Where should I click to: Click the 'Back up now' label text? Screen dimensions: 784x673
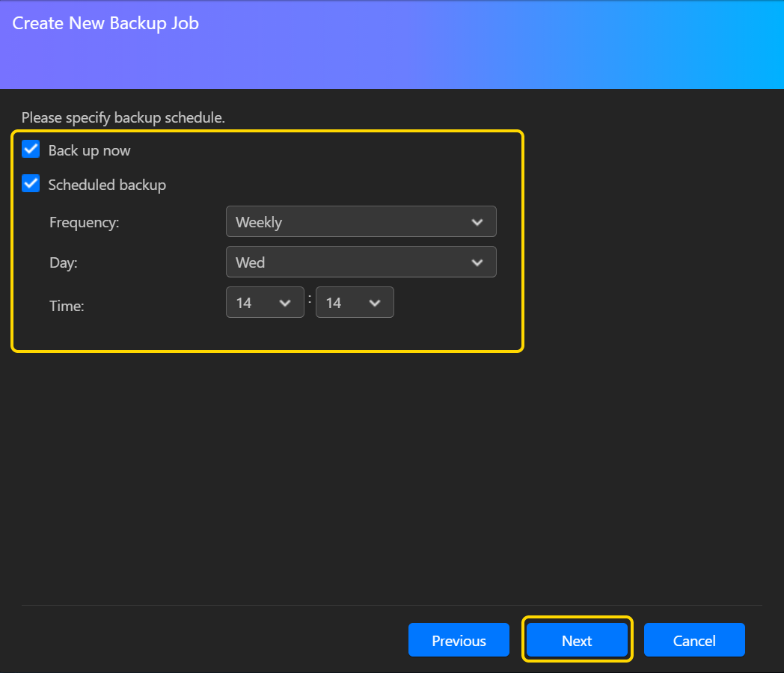click(89, 150)
